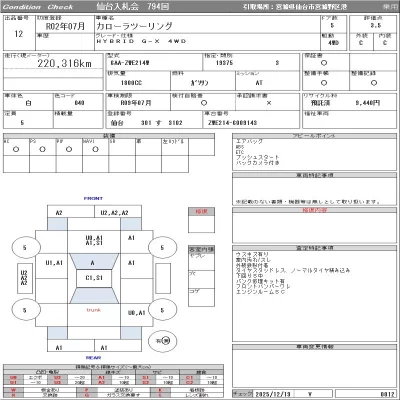Select the auction name 仙台入札会 794回
Screen dimensions: 400x400
pyautogui.click(x=133, y=6)
